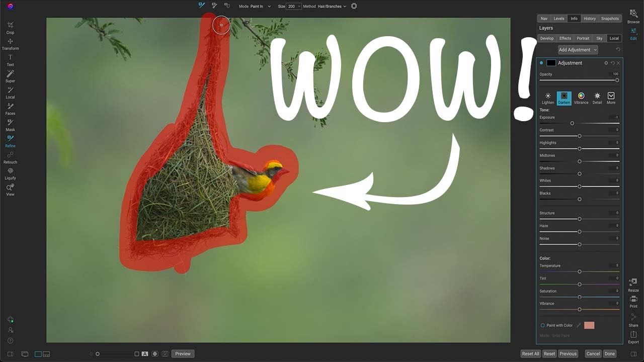Open refine brush settings gear
Viewport: 644px width, 362px height.
[x=354, y=6]
